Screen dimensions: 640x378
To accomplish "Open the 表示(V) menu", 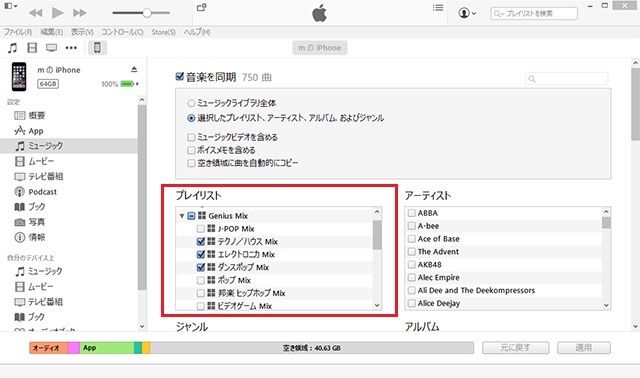I will pos(82,32).
